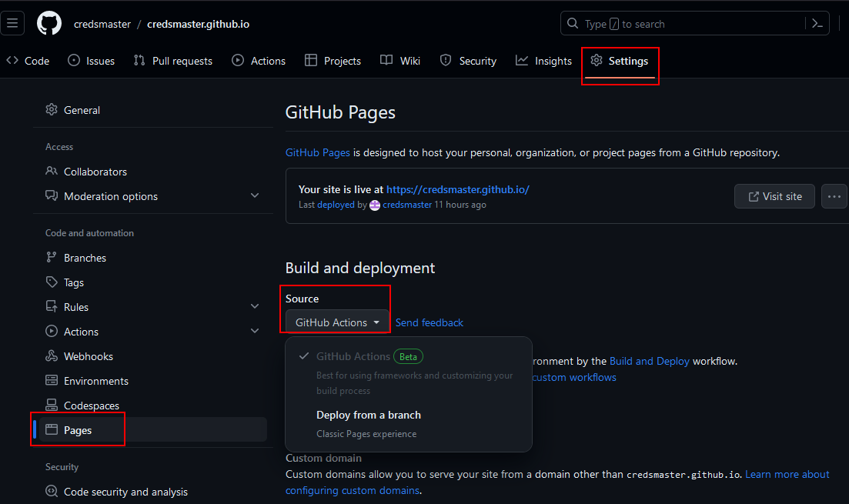Click the Security shield icon
Viewport: 849px width, 504px height.
tap(446, 61)
